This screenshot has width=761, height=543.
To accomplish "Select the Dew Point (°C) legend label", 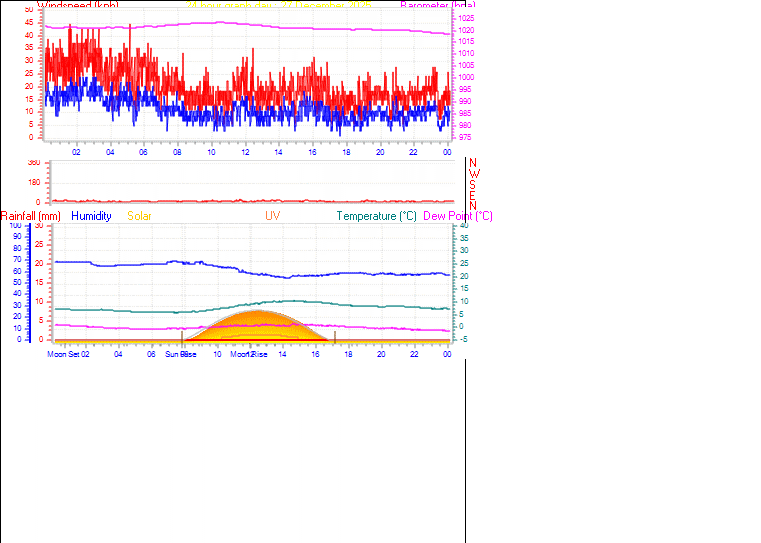I will [x=458, y=216].
